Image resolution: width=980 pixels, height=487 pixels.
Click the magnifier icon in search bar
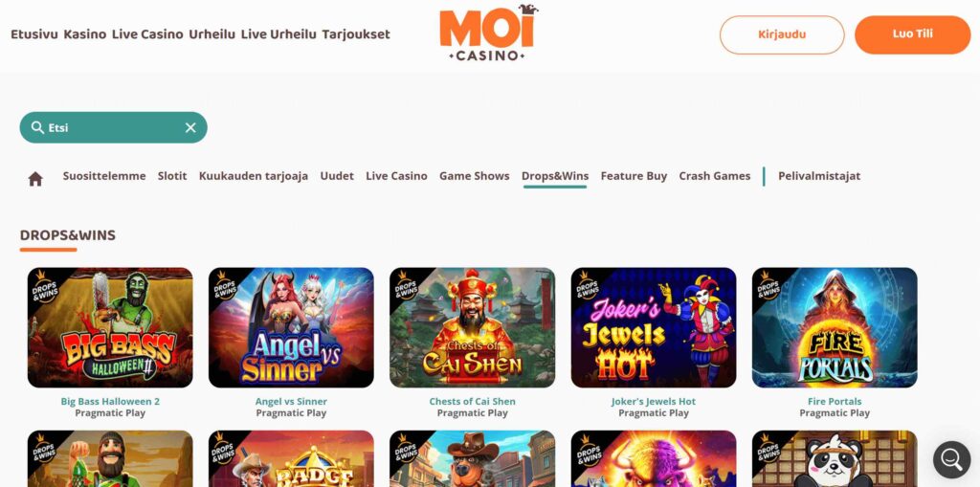(37, 127)
